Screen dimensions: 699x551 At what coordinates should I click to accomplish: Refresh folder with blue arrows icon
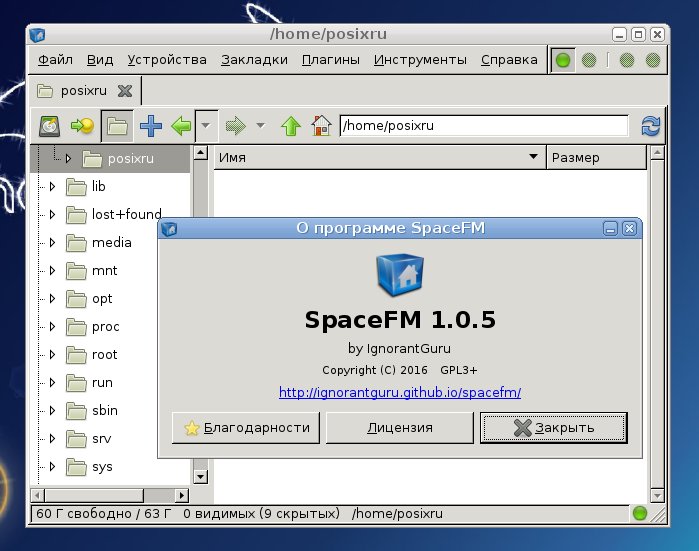point(650,126)
